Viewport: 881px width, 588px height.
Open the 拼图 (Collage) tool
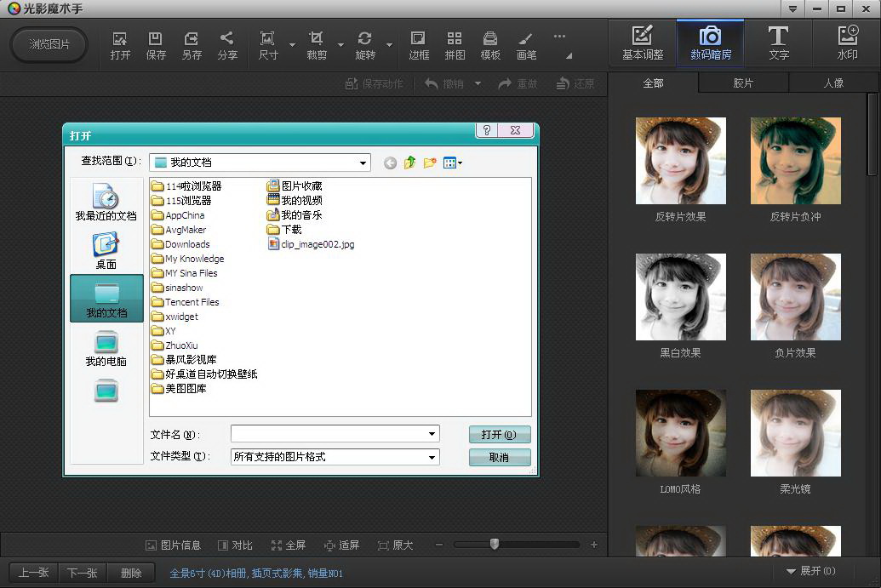(455, 45)
